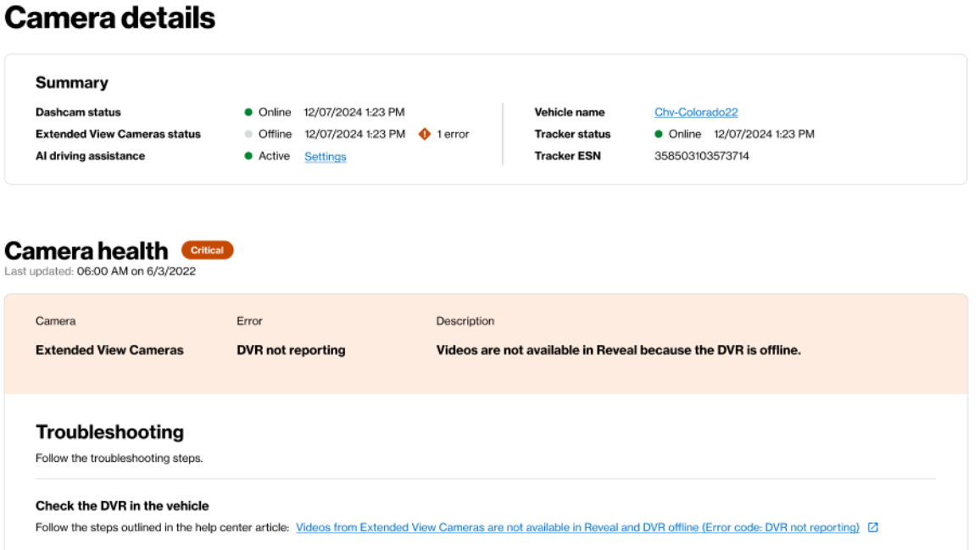Click 'Check the DVR in the vehicle' step
Viewport: 980px width, 550px height.
122,506
